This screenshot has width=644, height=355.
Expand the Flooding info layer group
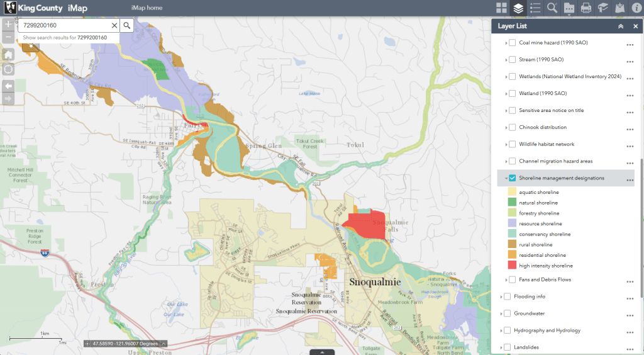click(501, 296)
